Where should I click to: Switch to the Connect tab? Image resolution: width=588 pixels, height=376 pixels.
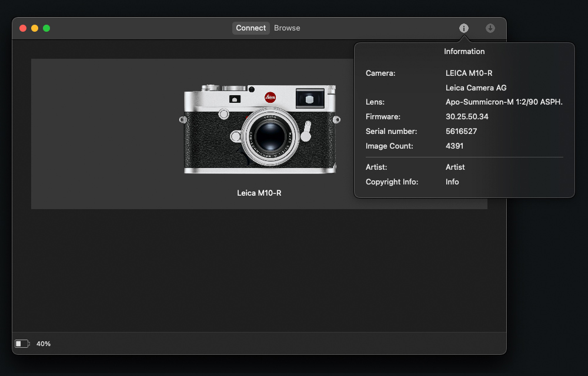pos(251,28)
